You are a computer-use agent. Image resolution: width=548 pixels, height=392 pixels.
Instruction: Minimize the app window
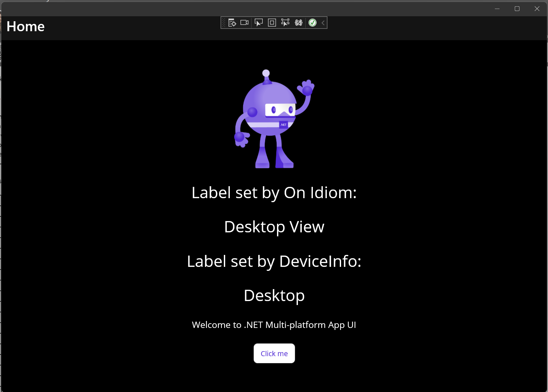pyautogui.click(x=497, y=9)
